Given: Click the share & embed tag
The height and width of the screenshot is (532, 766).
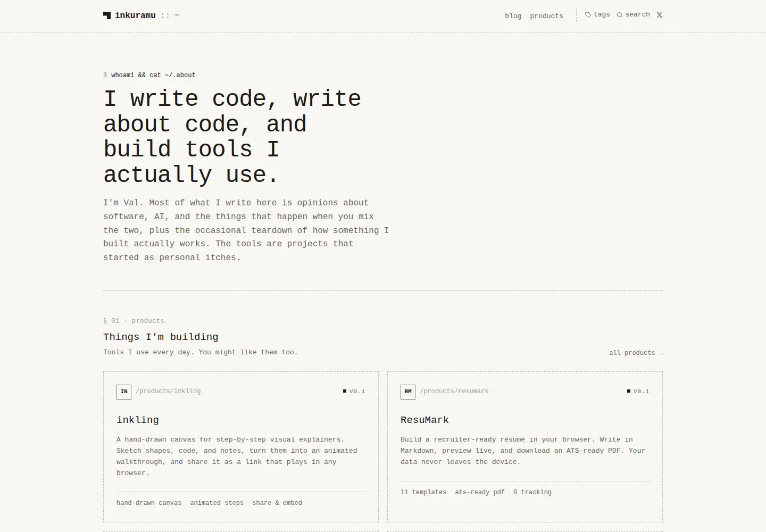Looking at the screenshot, I should (x=277, y=503).
